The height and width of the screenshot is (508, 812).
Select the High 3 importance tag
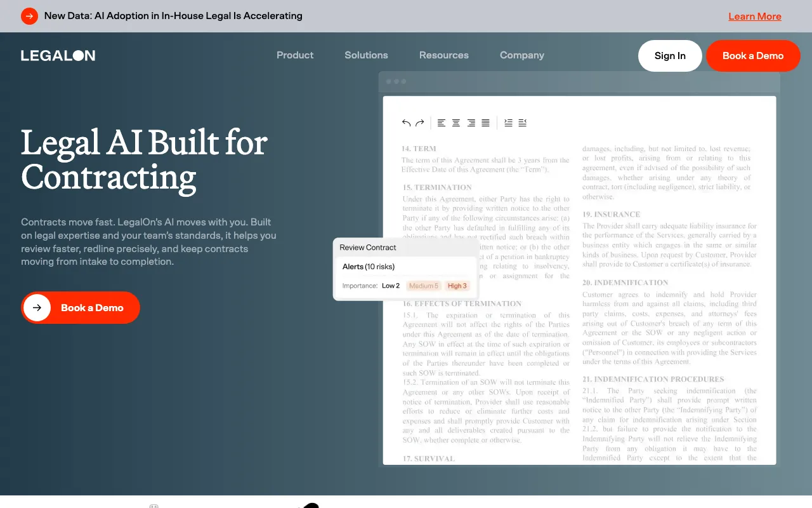(x=457, y=286)
